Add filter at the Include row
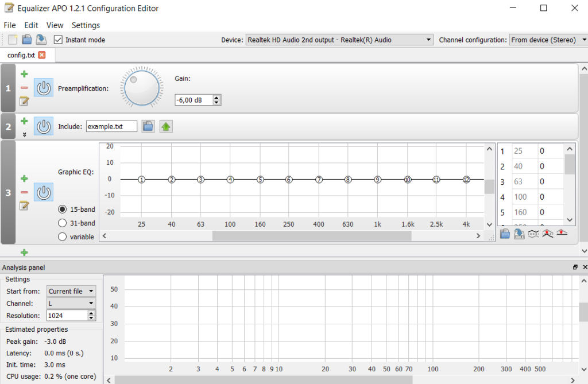The height and width of the screenshot is (384, 588). coord(24,121)
